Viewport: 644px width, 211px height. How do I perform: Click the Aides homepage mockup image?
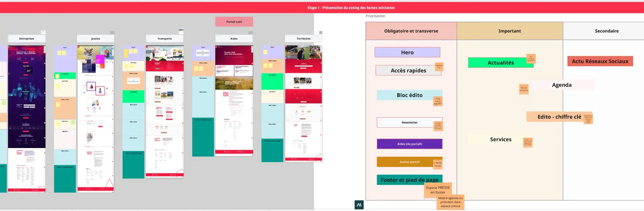point(234,101)
